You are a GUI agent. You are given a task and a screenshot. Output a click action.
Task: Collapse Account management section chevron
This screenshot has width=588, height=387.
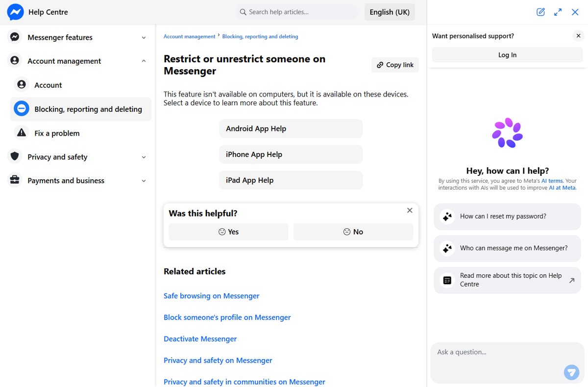[144, 61]
